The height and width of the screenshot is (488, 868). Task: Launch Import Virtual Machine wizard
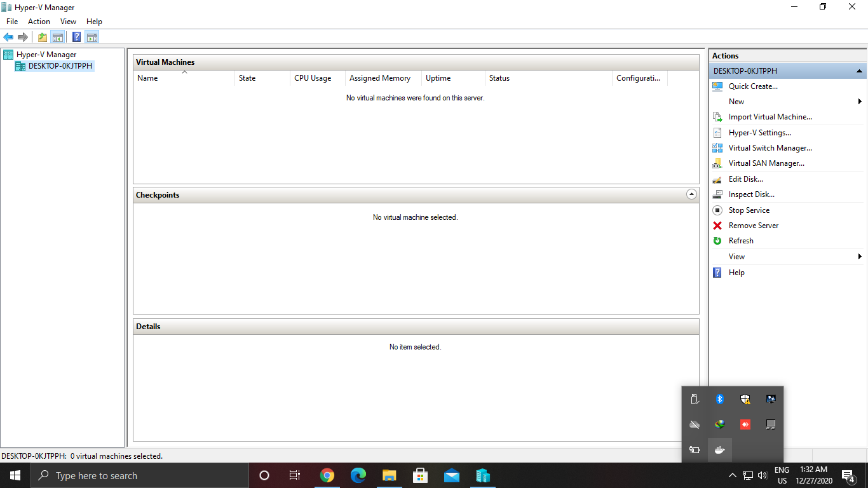click(x=770, y=116)
